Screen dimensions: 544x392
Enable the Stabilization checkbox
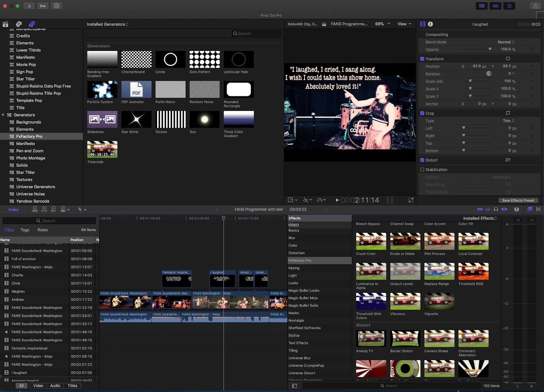point(422,170)
